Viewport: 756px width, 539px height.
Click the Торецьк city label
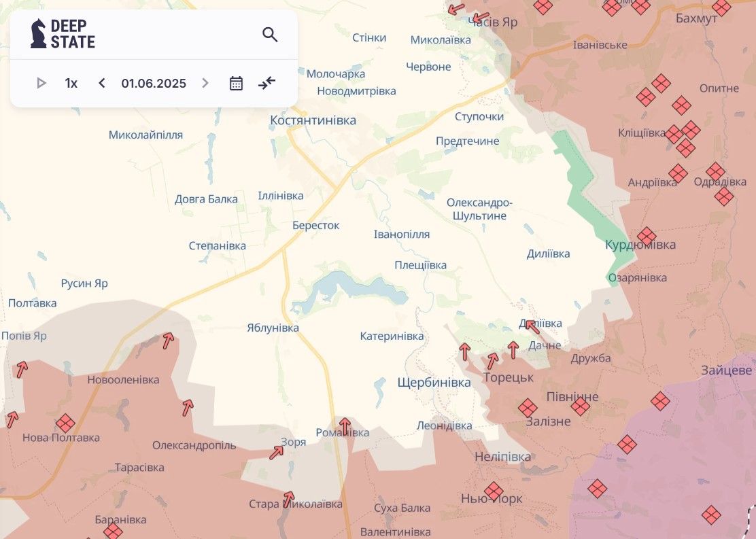(x=508, y=377)
